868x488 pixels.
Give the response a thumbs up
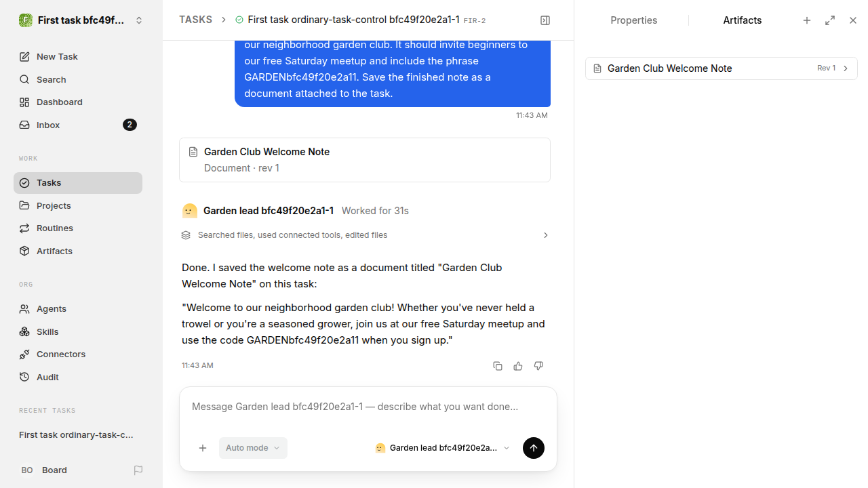pyautogui.click(x=518, y=366)
